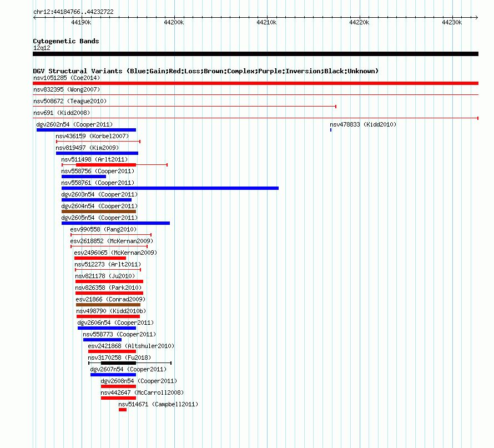Click the DGV Structural Variants track title
The height and width of the screenshot is (448, 494).
click(x=206, y=71)
